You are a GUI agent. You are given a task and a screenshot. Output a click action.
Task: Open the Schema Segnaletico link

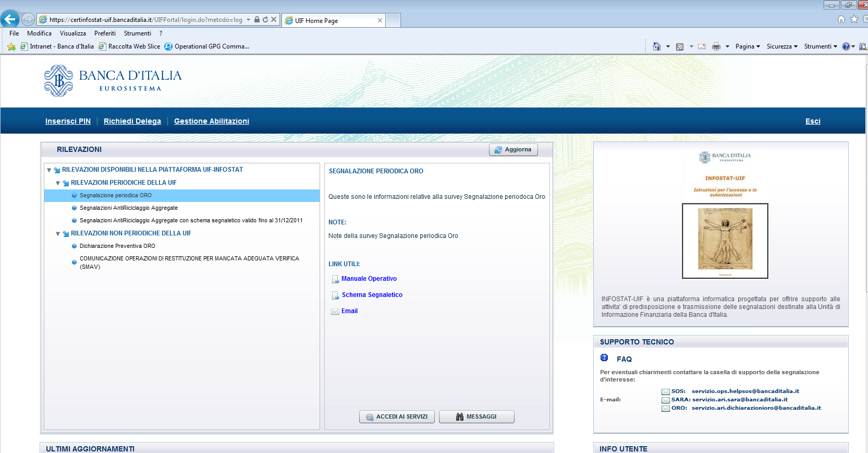tap(372, 295)
